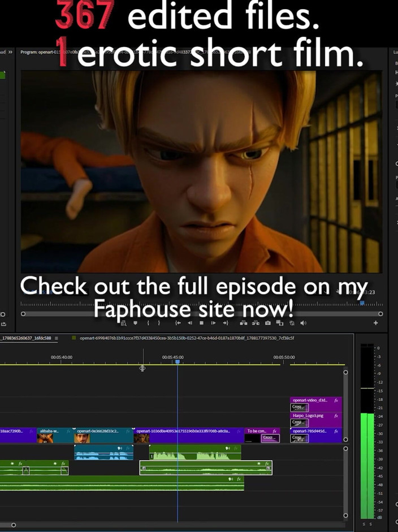398x532 pixels.
Task: Click the Cross Dissolve on openart-video_d3d clip
Action: (x=300, y=407)
